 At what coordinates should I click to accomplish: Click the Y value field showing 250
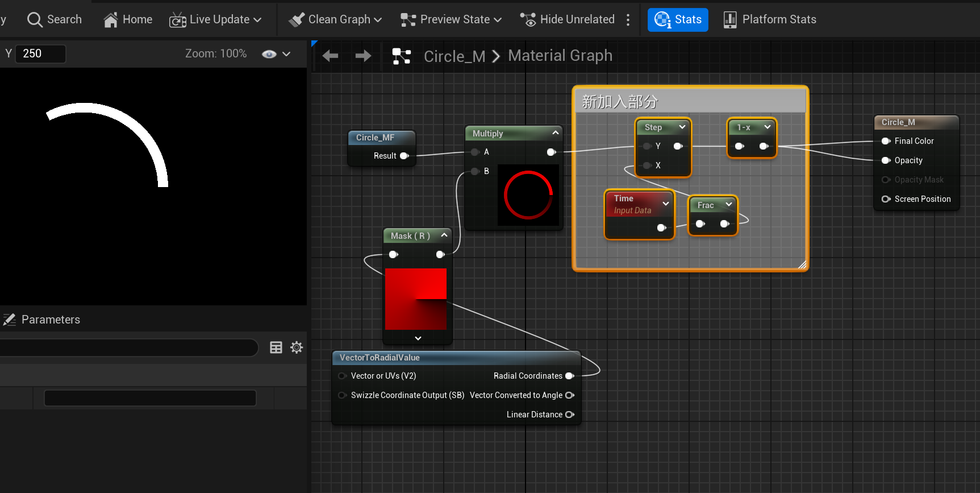pos(40,53)
